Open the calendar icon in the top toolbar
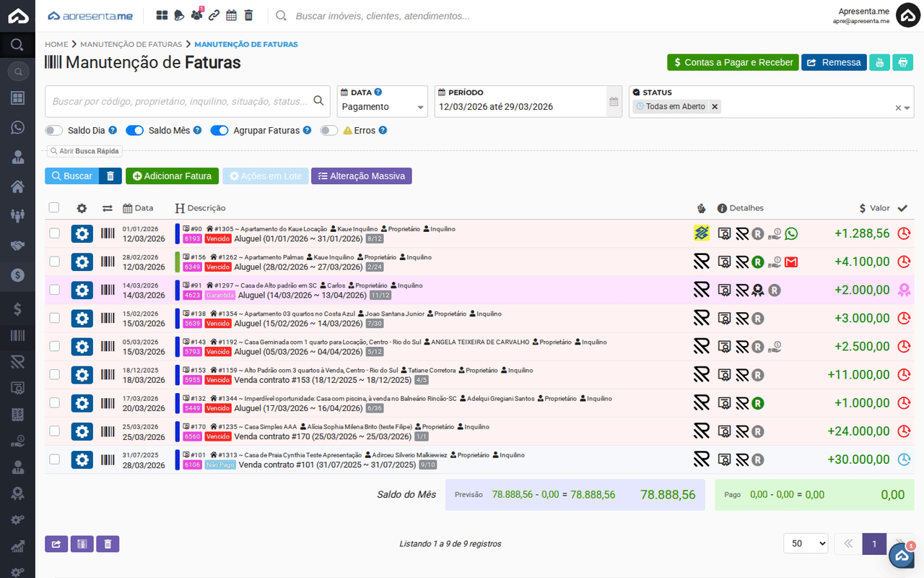This screenshot has height=578, width=924. (232, 15)
